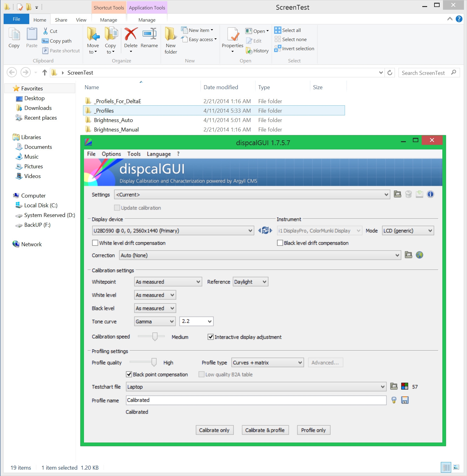
Task: Open profile information blue info icon
Action: [430, 194]
